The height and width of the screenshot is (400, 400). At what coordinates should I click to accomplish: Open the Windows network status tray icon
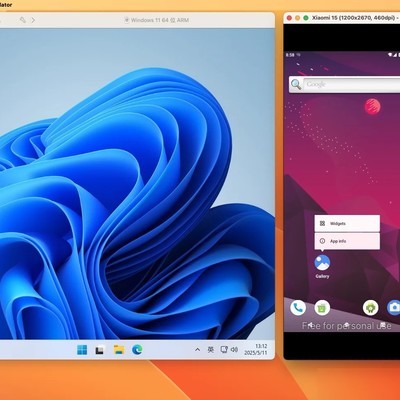[x=224, y=349]
